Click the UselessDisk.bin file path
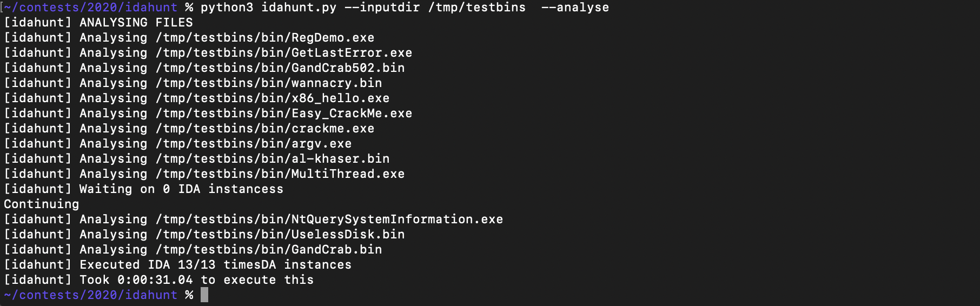This screenshot has width=980, height=306. coord(280,235)
